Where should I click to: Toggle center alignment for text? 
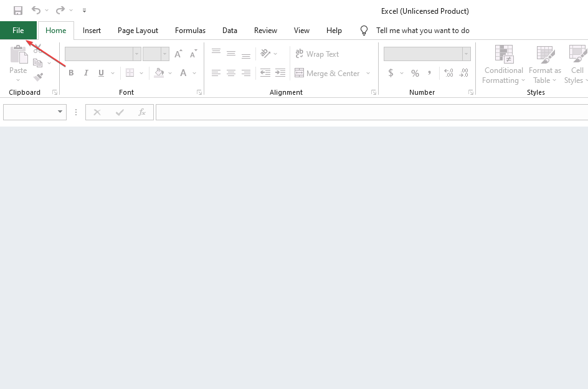coord(230,73)
